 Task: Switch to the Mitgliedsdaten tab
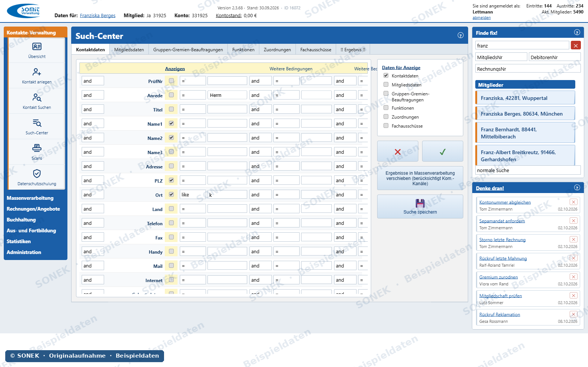129,50
